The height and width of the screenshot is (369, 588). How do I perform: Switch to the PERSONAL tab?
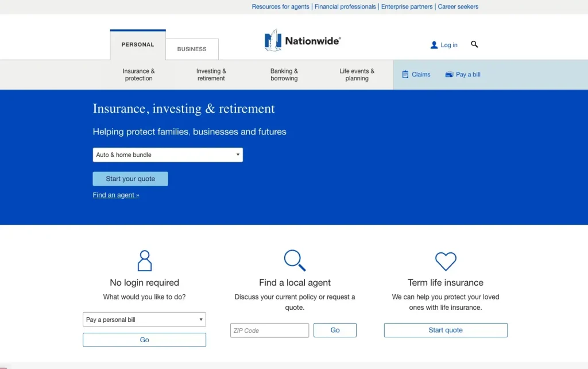click(138, 45)
